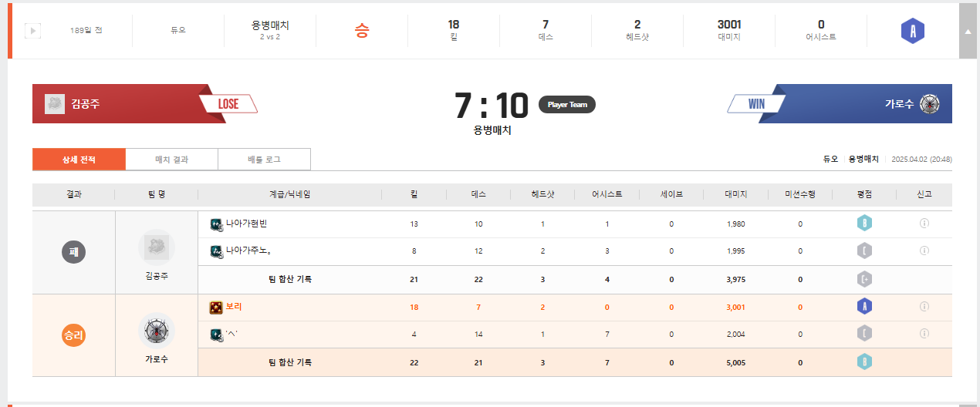The width and height of the screenshot is (980, 407).
Task: Click the B grade badge for 나아가현빈
Action: [864, 224]
